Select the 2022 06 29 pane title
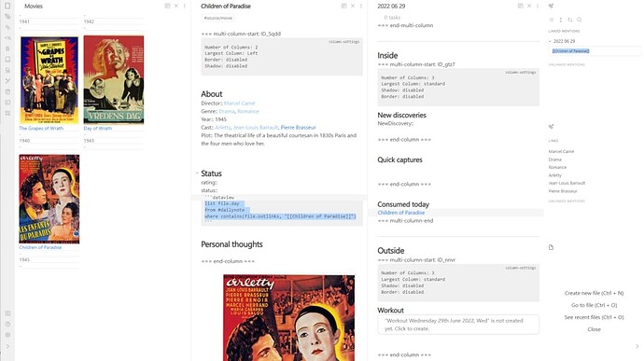 (x=391, y=7)
